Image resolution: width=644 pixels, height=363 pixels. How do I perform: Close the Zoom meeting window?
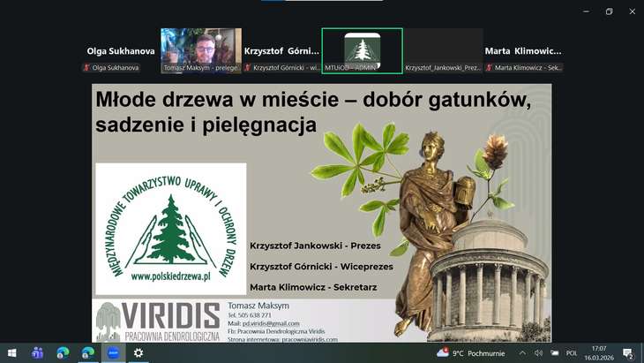pos(633,11)
